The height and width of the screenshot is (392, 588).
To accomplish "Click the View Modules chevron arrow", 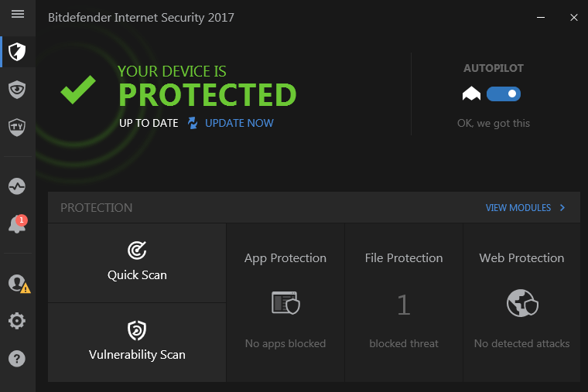I will coord(562,208).
